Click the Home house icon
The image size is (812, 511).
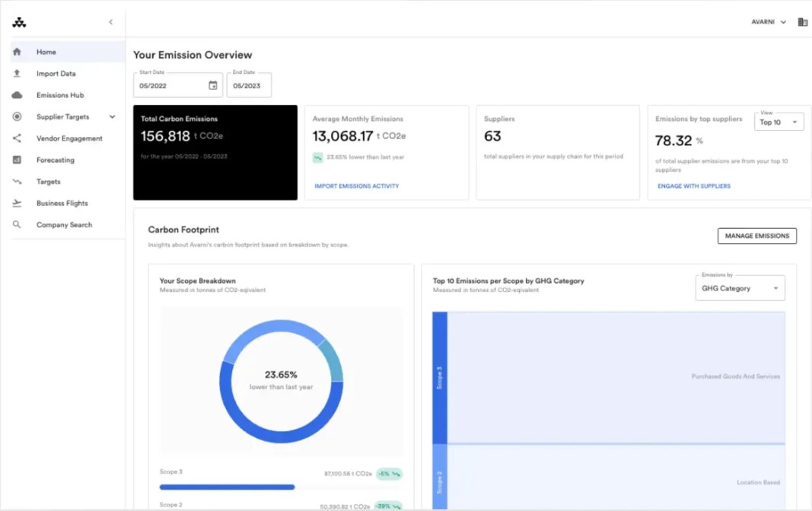pos(17,52)
